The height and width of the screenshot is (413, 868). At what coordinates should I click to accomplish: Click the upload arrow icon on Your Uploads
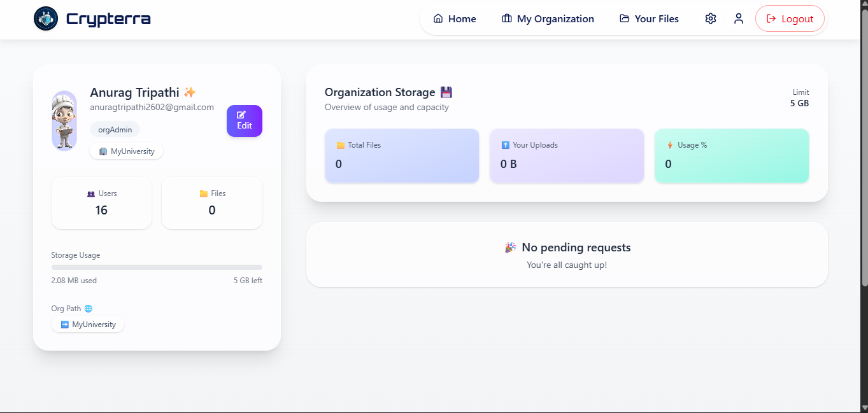[x=506, y=145]
